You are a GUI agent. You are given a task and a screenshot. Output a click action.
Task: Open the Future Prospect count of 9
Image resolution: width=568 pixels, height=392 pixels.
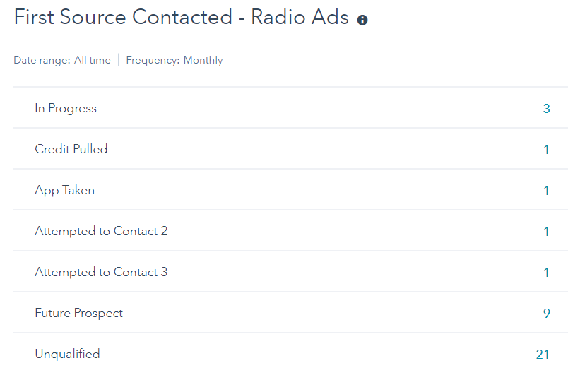point(546,314)
